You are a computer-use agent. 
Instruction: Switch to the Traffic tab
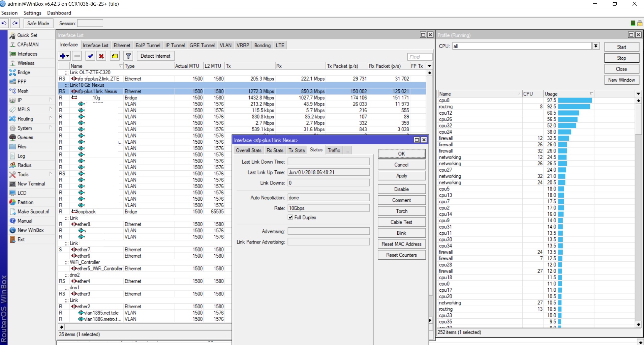[x=334, y=150]
